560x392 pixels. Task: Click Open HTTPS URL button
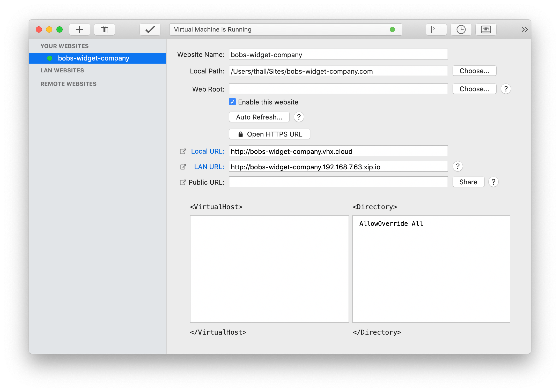tap(270, 134)
